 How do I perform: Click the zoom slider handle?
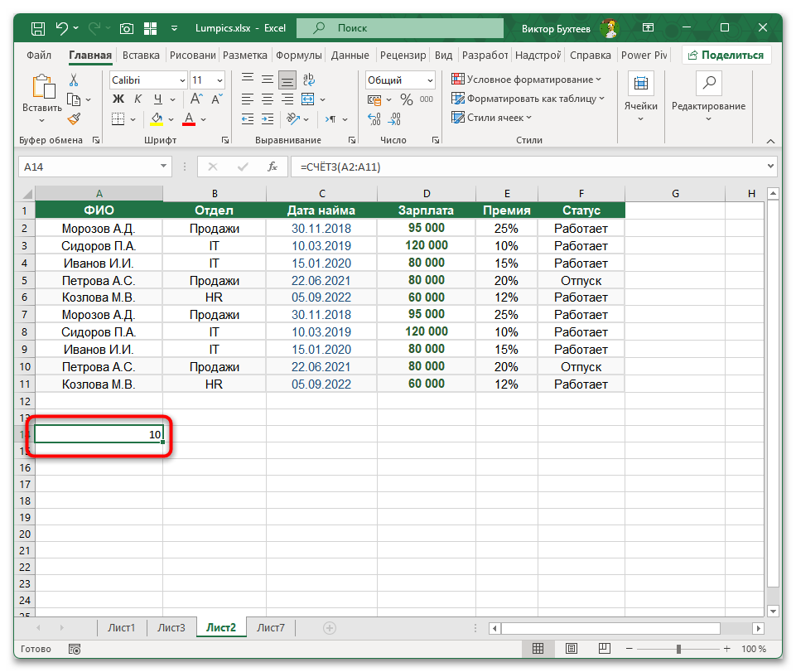pyautogui.click(x=678, y=649)
